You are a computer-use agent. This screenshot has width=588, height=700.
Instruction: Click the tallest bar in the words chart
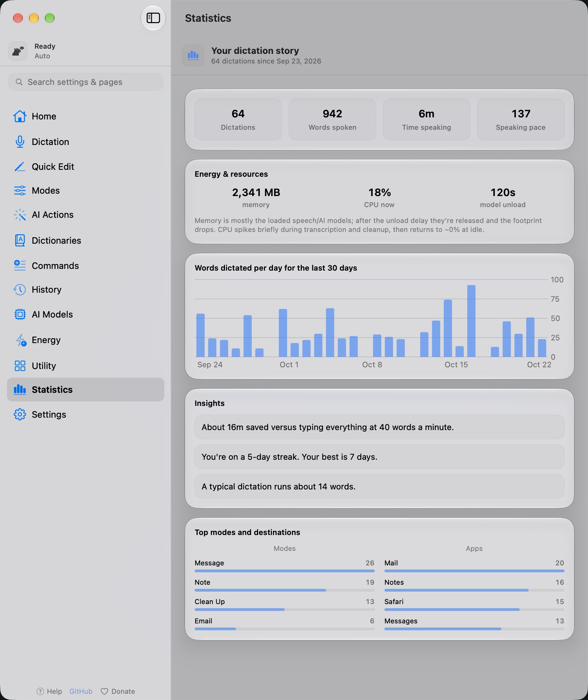[x=471, y=321]
